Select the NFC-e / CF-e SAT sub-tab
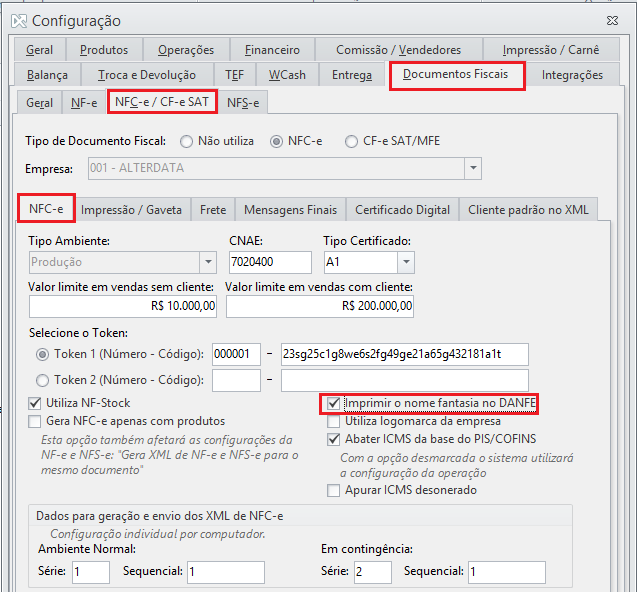Screen dimensions: 637x592 (162, 102)
